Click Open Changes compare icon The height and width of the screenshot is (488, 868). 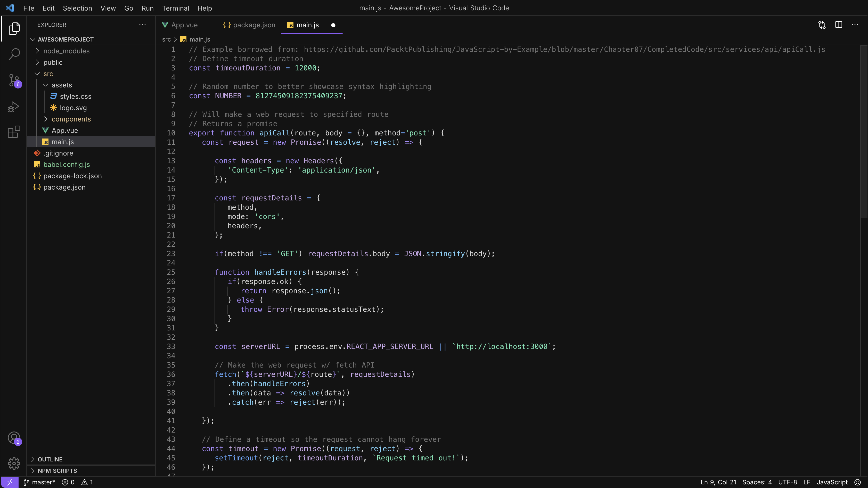[x=822, y=25]
